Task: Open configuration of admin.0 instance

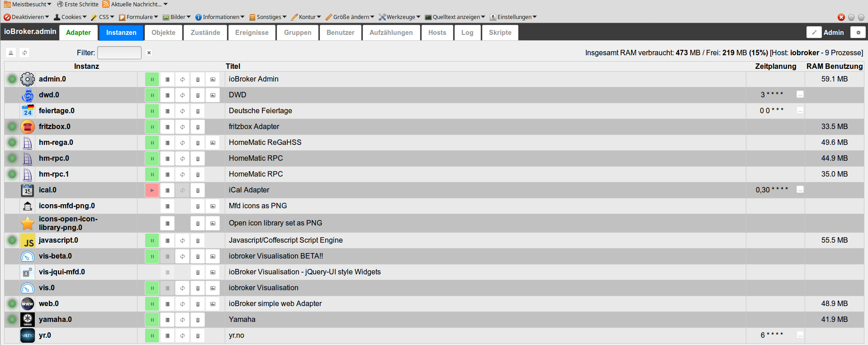Action: 167,79
